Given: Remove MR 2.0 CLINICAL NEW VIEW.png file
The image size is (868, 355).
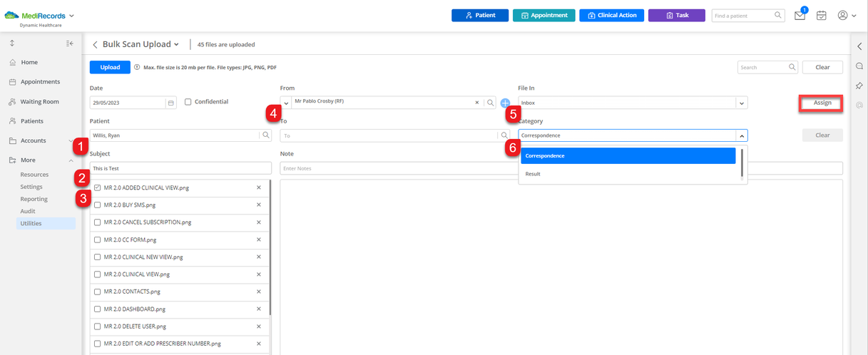Looking at the screenshot, I should [259, 257].
